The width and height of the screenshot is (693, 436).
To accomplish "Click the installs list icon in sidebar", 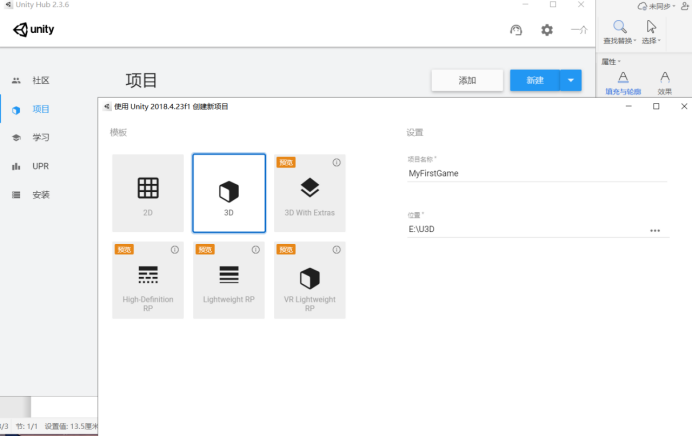I will coord(16,195).
